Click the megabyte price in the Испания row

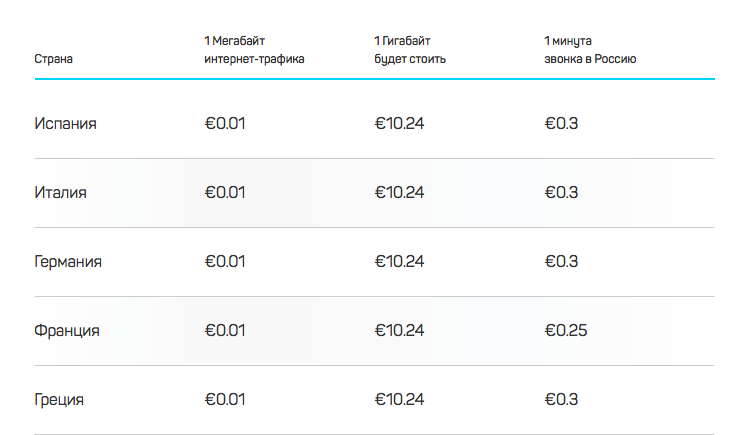(225, 124)
